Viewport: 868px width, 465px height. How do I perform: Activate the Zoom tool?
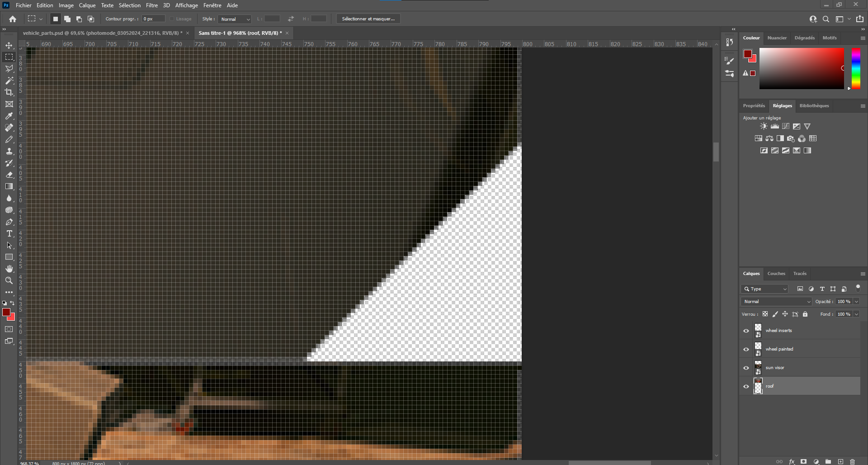9,280
